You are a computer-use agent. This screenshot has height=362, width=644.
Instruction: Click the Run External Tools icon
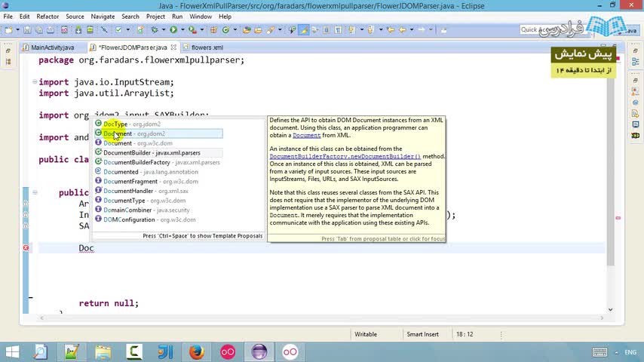click(x=192, y=30)
